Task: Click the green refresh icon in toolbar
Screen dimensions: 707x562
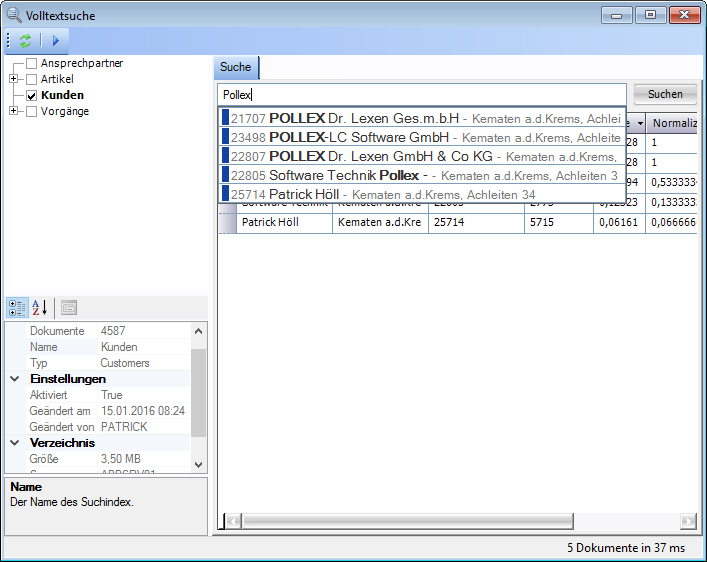Action: click(x=25, y=41)
